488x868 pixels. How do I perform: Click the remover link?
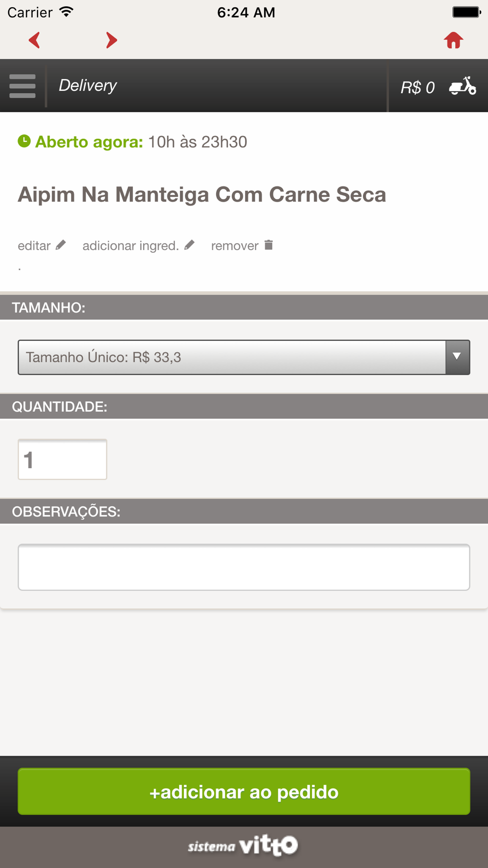[x=235, y=246]
